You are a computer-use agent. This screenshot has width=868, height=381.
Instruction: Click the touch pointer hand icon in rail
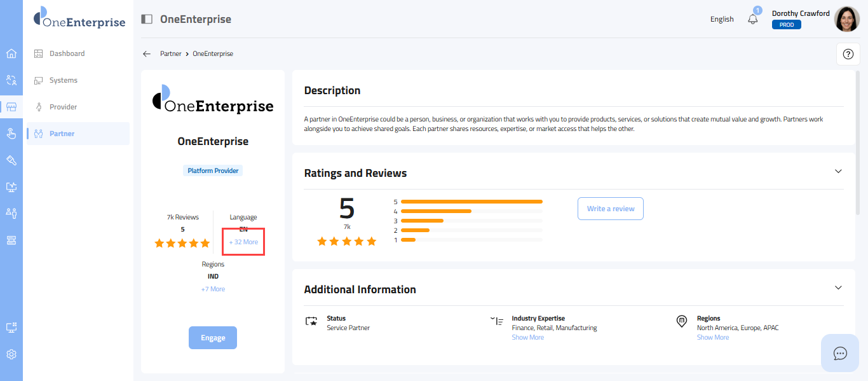coord(11,134)
